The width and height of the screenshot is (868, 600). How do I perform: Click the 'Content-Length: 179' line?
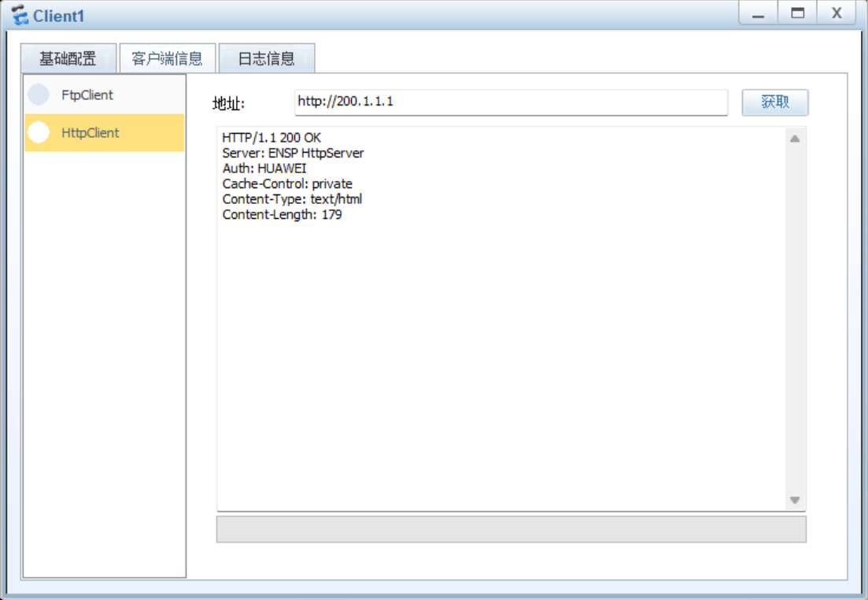[282, 215]
